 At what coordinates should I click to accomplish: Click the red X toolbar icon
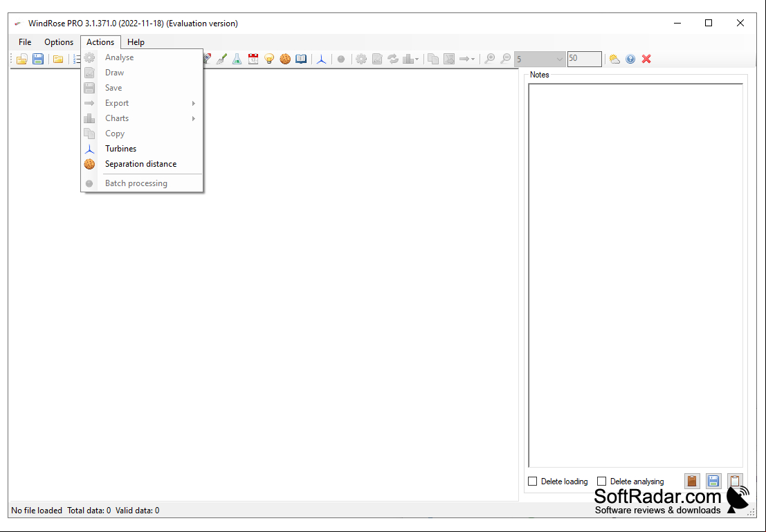(646, 59)
